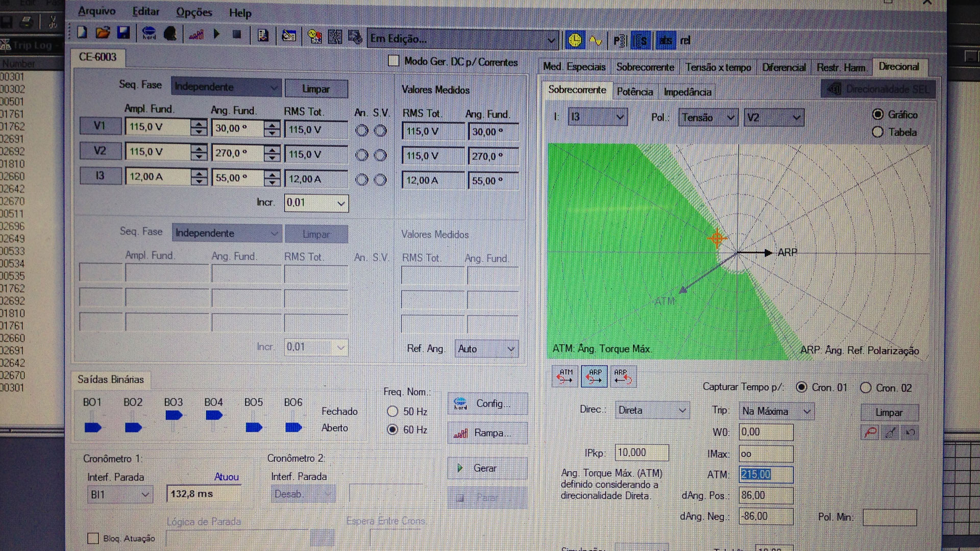Select the 50 Hz nominal frequency
This screenshot has width=980, height=551.
[393, 411]
